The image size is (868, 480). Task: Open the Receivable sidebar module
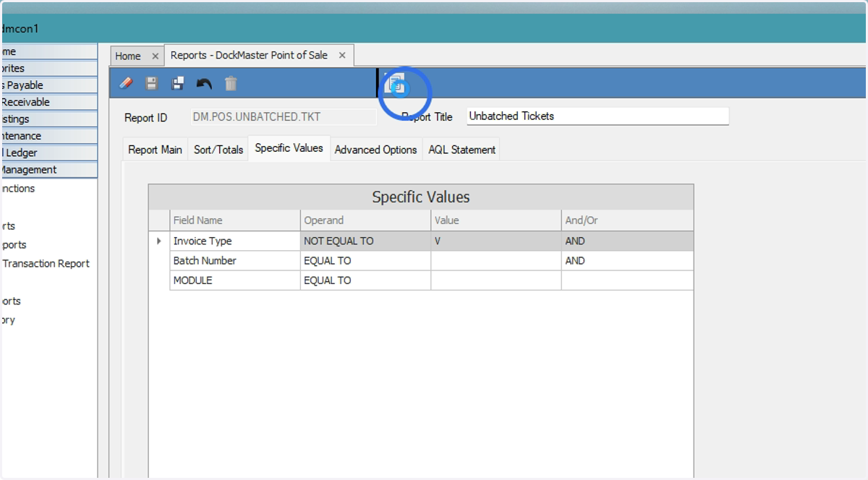48,102
